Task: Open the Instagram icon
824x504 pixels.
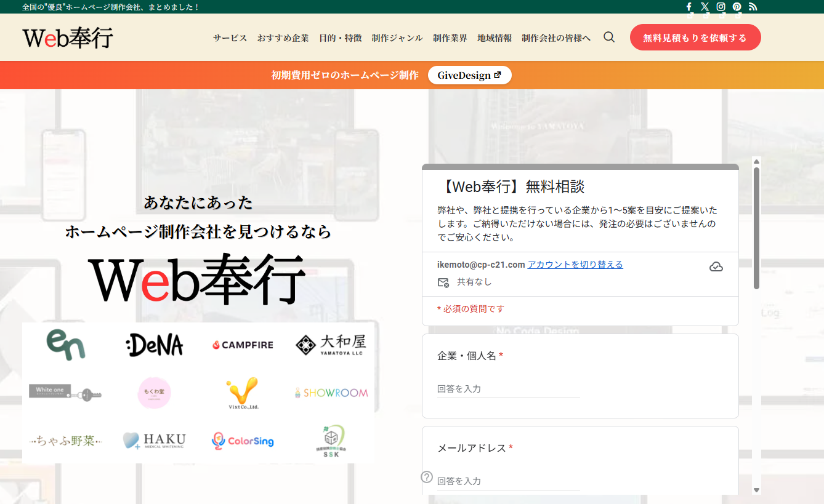Action: pyautogui.click(x=721, y=6)
